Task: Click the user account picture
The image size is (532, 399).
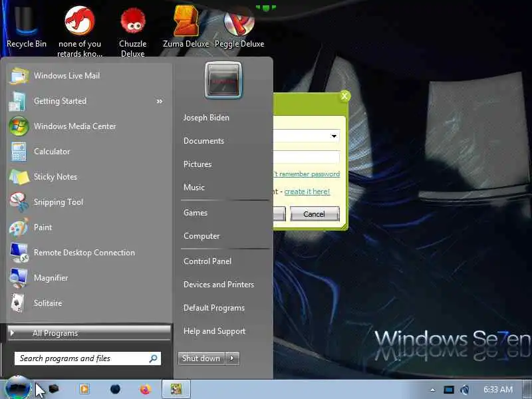Action: 223,80
